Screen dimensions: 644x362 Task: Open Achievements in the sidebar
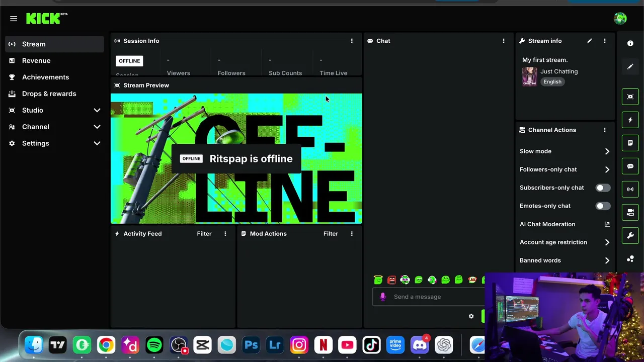(x=54, y=77)
